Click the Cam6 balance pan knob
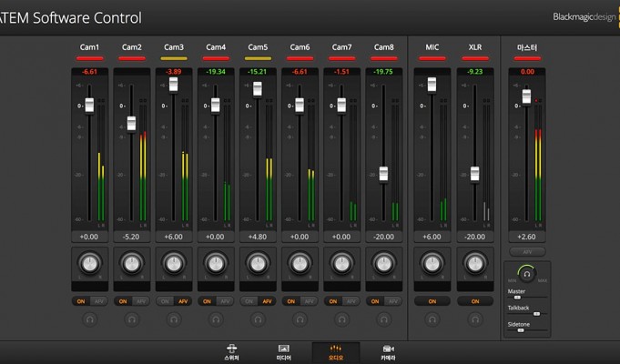This screenshot has width=620, height=364. [x=300, y=264]
